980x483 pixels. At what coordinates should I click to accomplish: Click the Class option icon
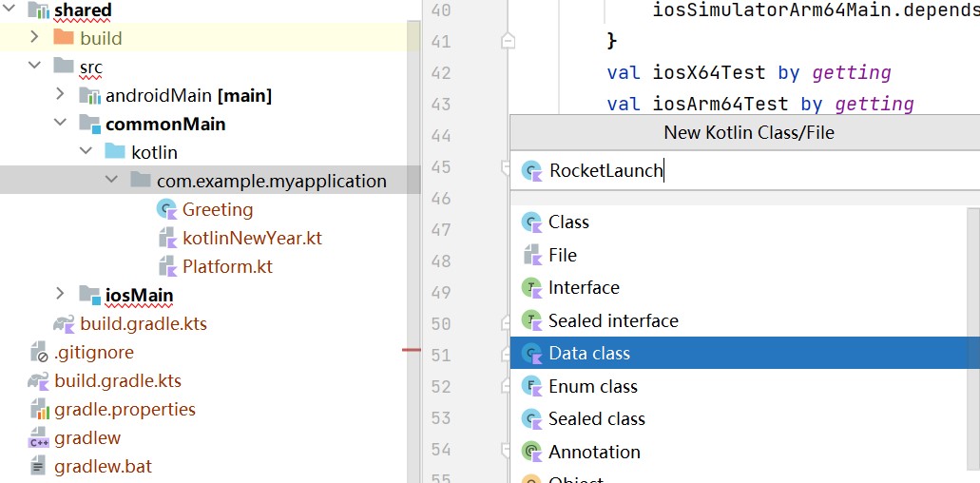pos(531,222)
